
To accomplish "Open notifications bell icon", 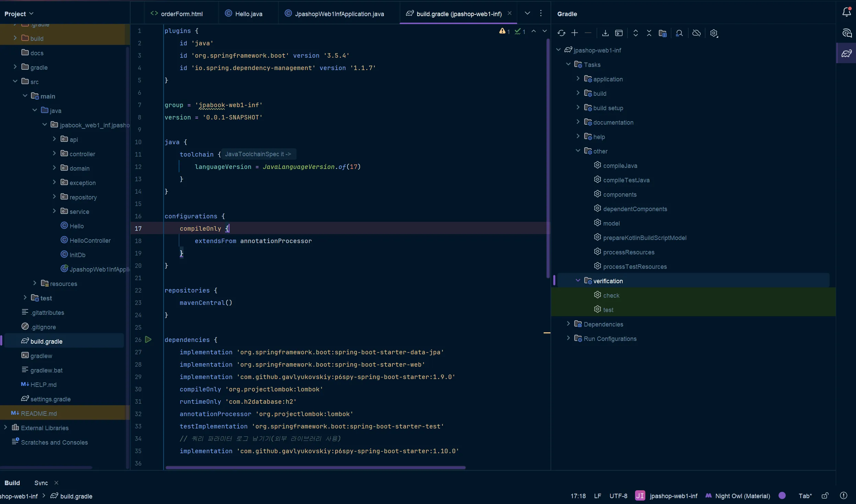I will pyautogui.click(x=846, y=11).
